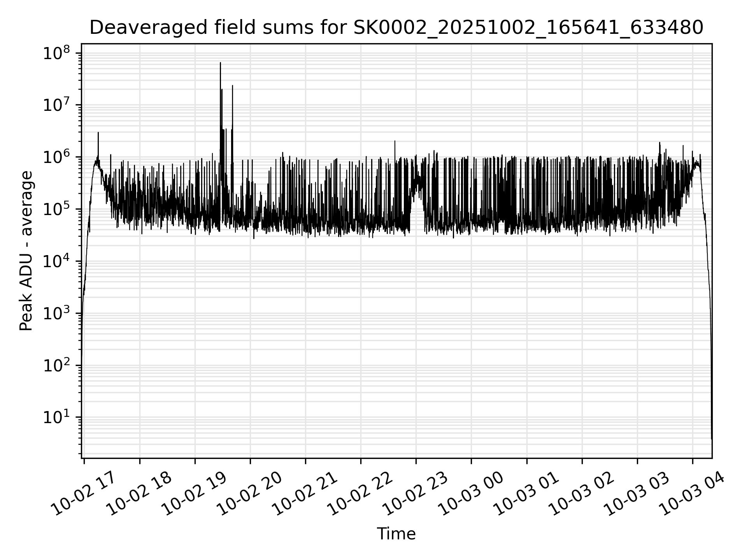Screen dimensions: 747x560
Task: Click the 'Time' x-axis label
Action: point(396,534)
